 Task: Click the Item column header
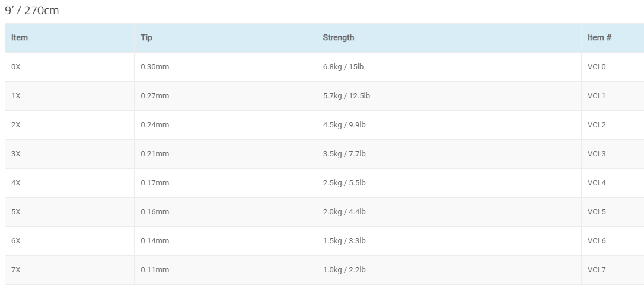(x=69, y=38)
